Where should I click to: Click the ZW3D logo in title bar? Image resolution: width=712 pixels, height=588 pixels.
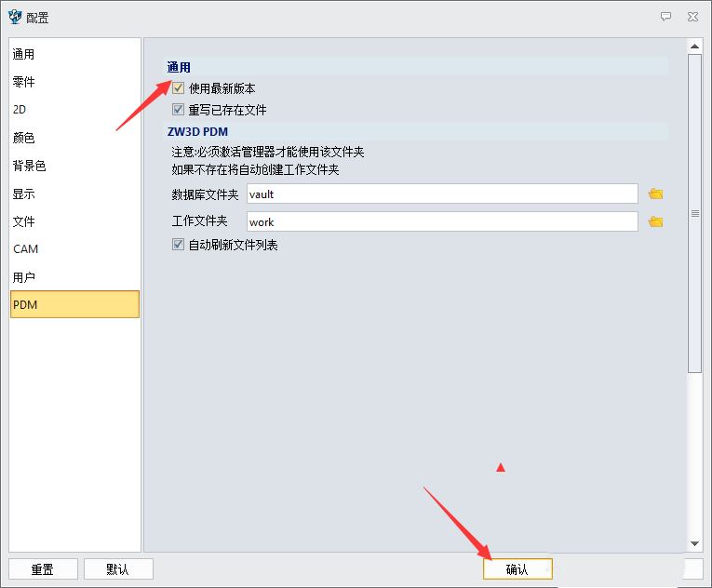click(x=15, y=17)
